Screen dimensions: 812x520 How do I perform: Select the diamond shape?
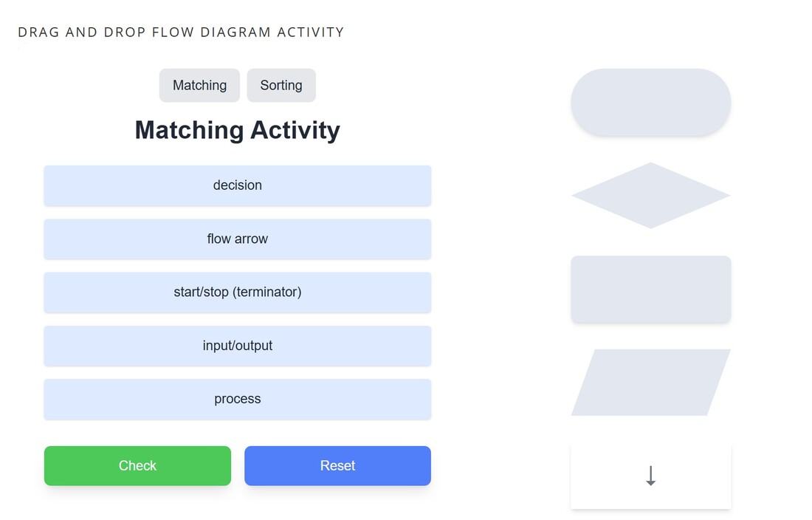(x=650, y=196)
